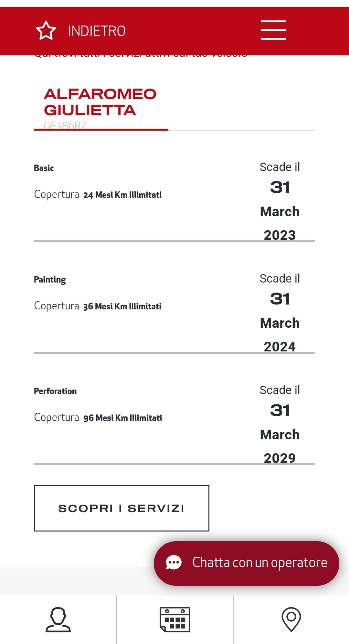Open the hamburger menu
349x644 pixels.
pos(273,30)
